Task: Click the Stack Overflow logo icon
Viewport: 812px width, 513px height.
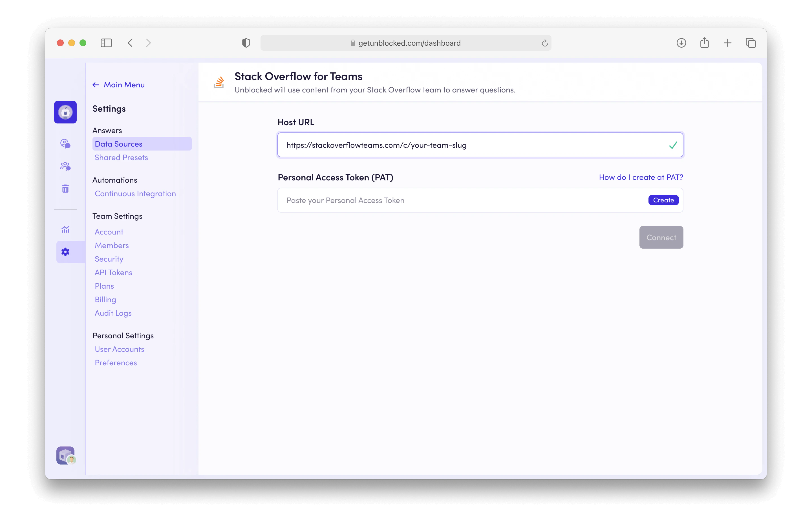Action: click(x=219, y=82)
